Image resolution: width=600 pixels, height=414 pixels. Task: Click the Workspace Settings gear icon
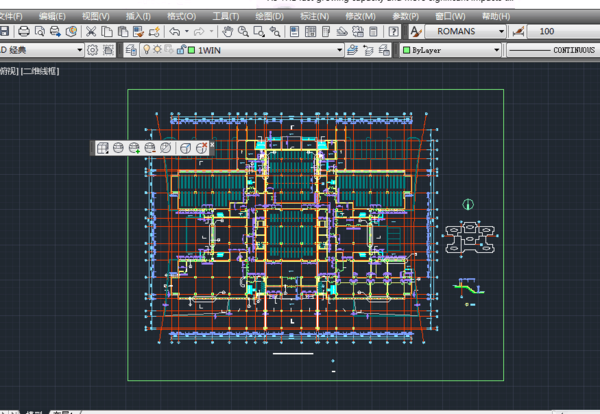pos(93,50)
